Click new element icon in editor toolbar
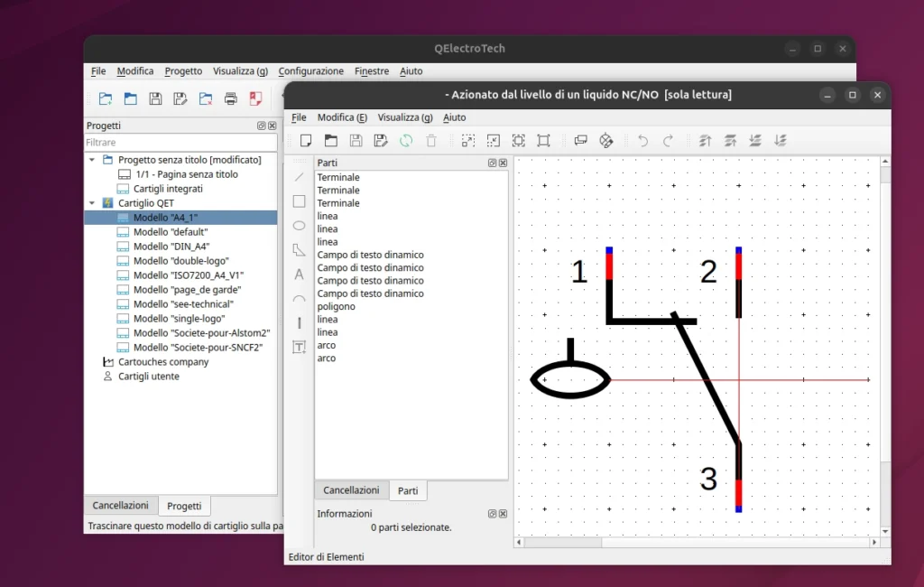 [x=306, y=140]
